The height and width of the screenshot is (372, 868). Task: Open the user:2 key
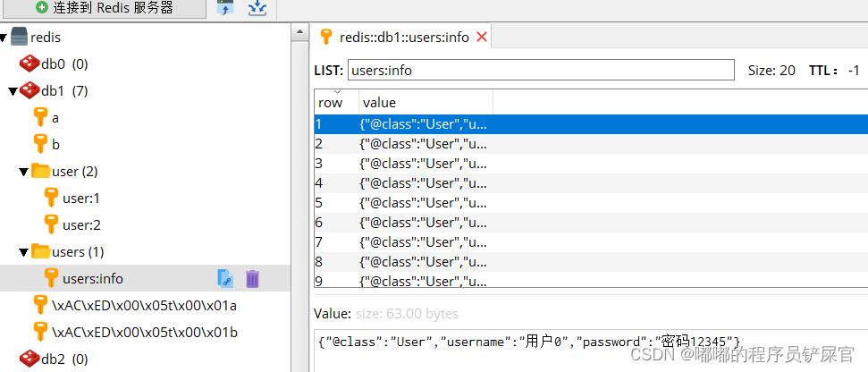click(x=81, y=225)
